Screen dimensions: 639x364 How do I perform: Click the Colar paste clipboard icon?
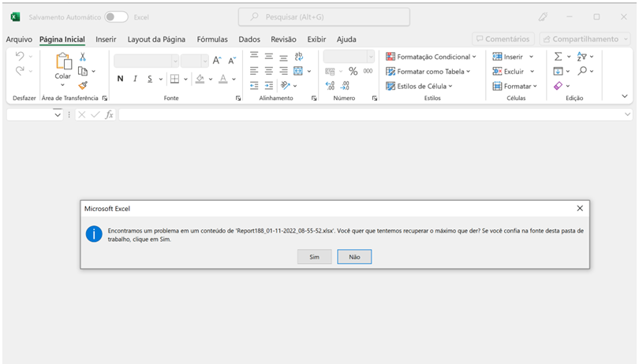click(64, 61)
